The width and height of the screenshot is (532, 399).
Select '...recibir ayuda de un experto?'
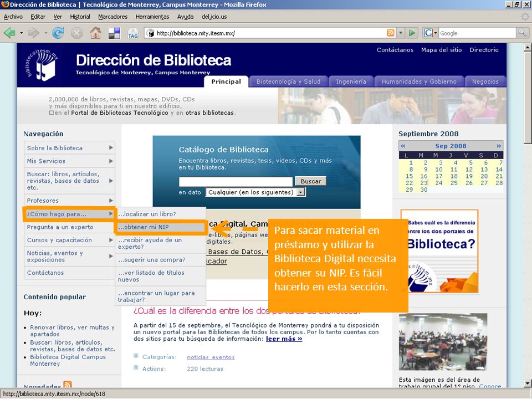161,243
